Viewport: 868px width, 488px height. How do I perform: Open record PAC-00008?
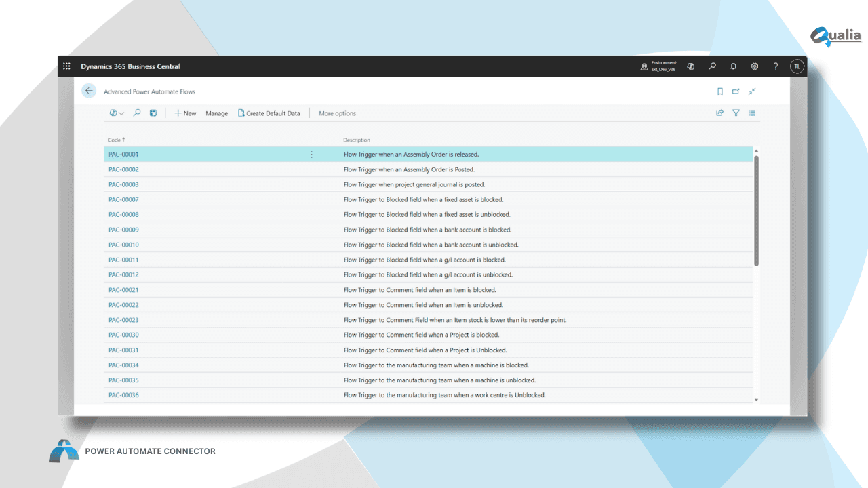(123, 214)
